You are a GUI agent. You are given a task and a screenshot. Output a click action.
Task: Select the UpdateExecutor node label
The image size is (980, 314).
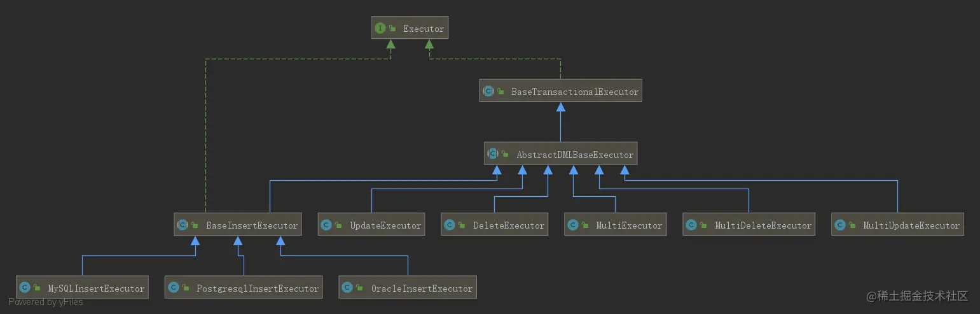pyautogui.click(x=385, y=225)
